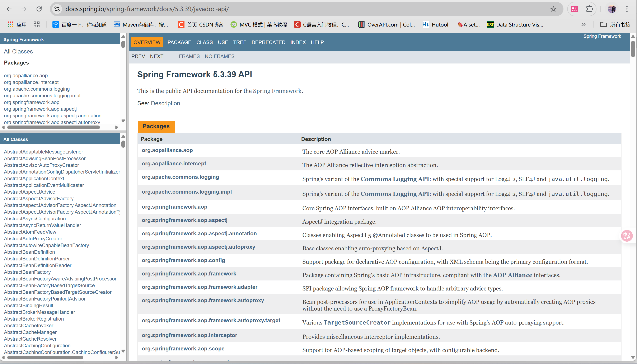Image resolution: width=637 pixels, height=364 pixels.
Task: Switch to NO FRAMES view
Action: (219, 56)
